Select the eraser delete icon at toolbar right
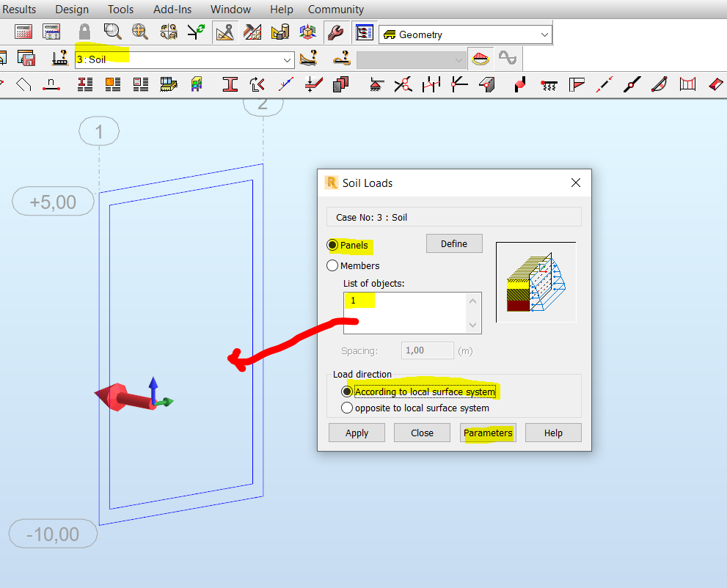 [x=715, y=84]
